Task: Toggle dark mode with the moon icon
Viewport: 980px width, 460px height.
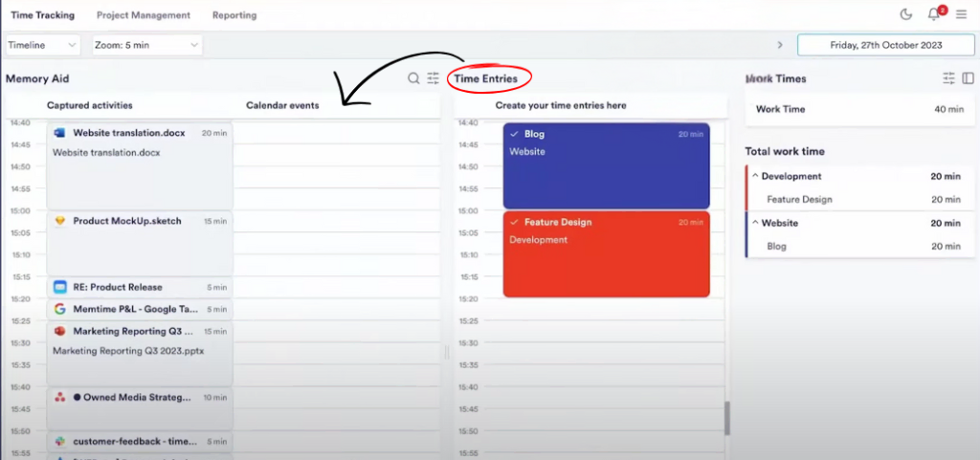Action: point(906,14)
